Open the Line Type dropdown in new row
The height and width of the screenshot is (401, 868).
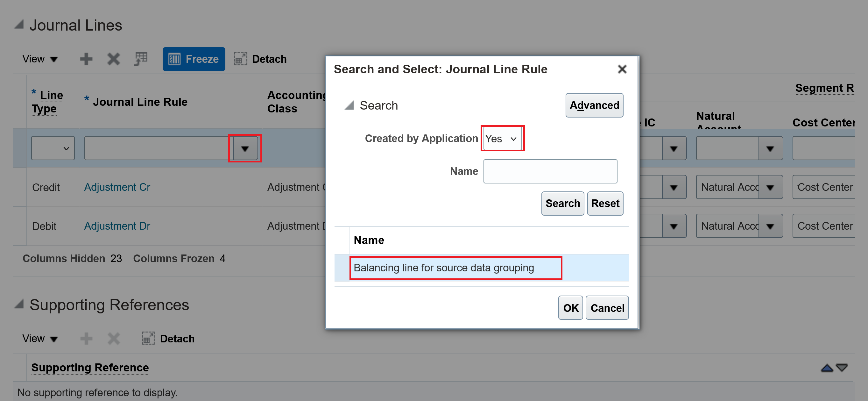[53, 148]
